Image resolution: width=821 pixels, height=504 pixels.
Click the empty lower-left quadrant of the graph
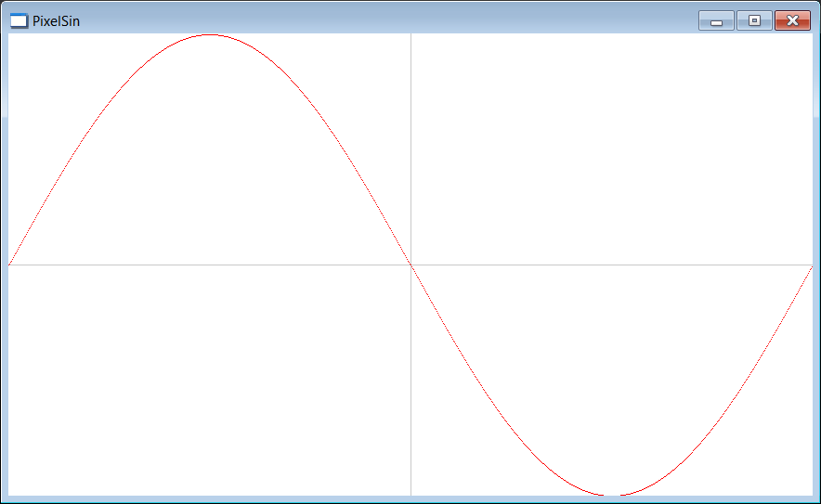click(210, 381)
